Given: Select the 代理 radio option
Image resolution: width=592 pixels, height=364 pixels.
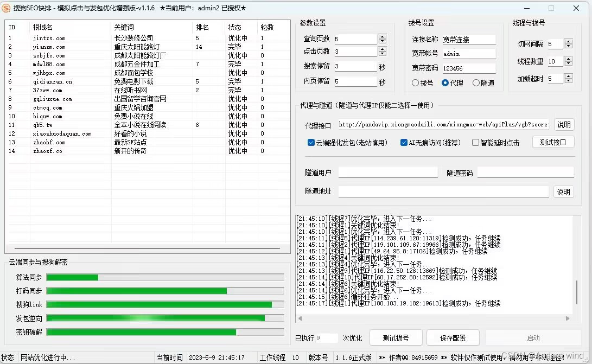Looking at the screenshot, I should tap(453, 82).
